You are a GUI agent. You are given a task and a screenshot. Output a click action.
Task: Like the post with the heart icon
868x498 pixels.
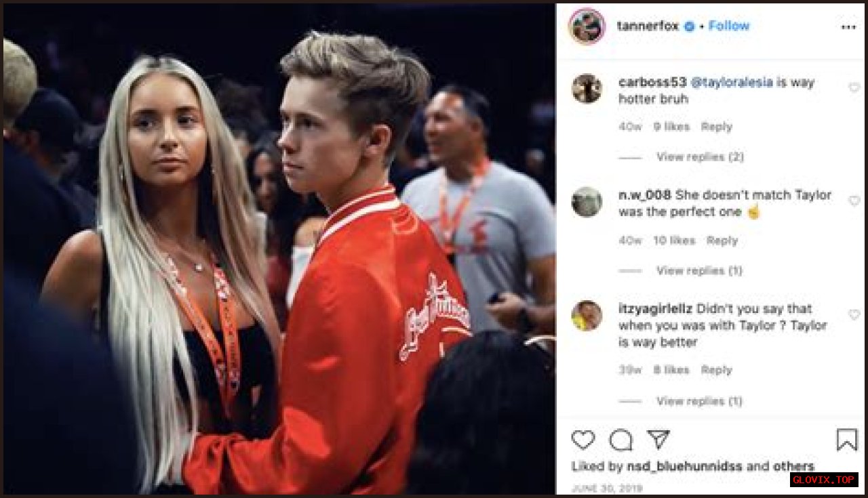pos(583,440)
